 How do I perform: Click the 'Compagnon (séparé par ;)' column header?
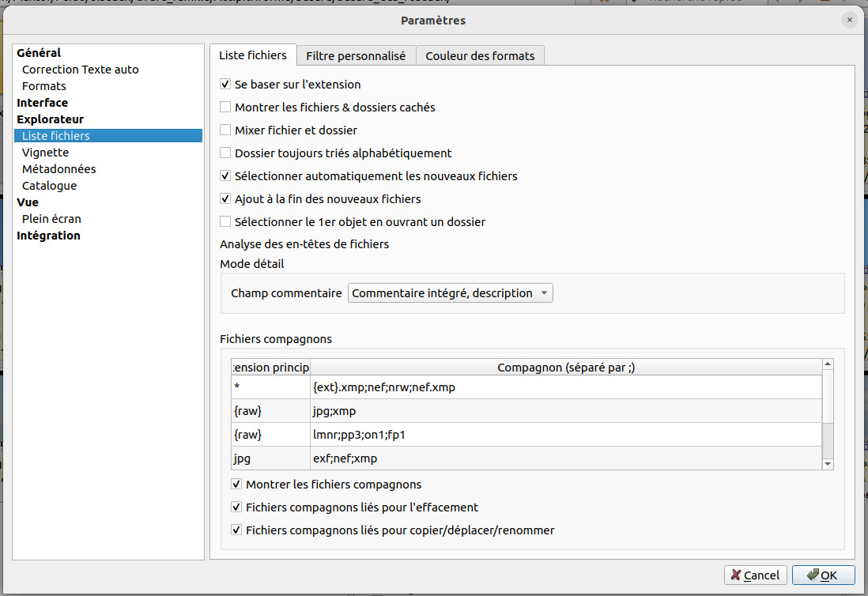pyautogui.click(x=565, y=368)
